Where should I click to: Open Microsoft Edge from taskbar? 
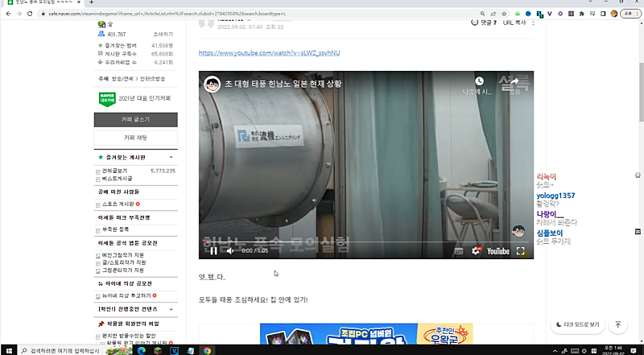tap(142, 350)
